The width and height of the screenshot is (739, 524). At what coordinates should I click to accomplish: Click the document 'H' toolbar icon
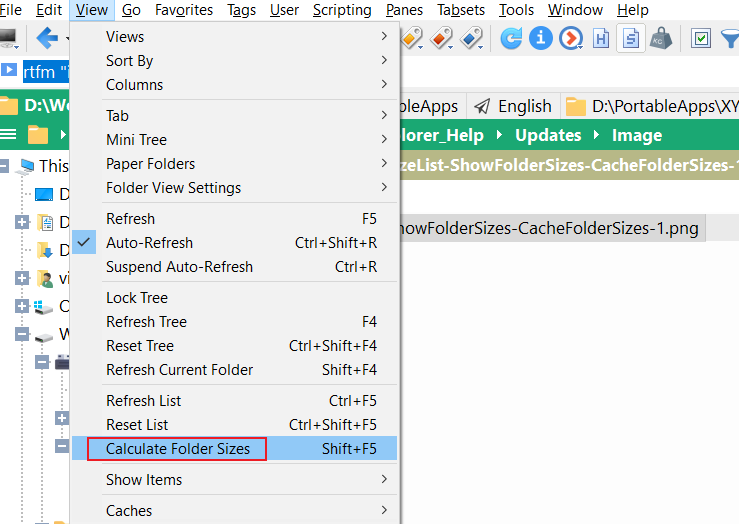601,39
